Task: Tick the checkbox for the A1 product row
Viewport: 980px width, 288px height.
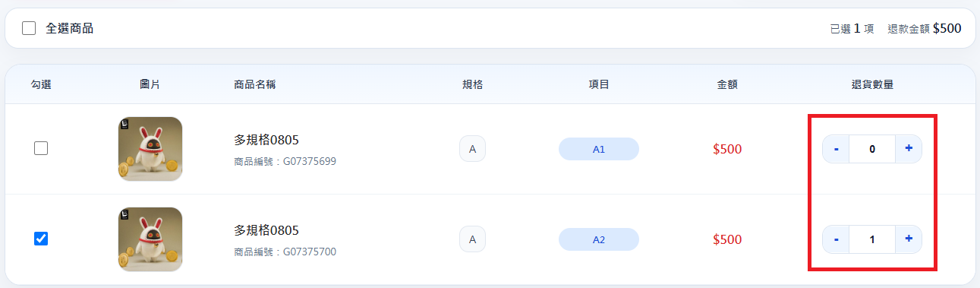Action: [x=41, y=149]
